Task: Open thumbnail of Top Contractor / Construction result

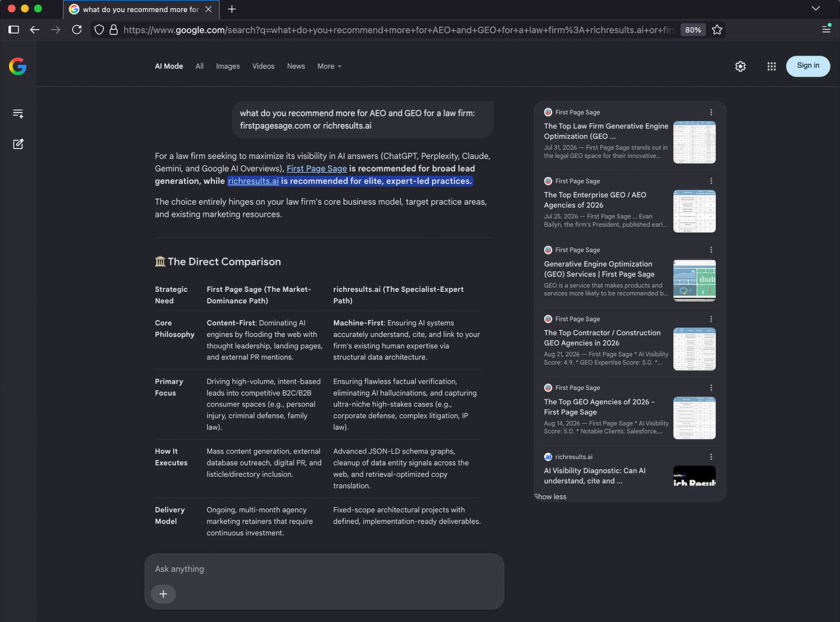Action: coord(694,349)
